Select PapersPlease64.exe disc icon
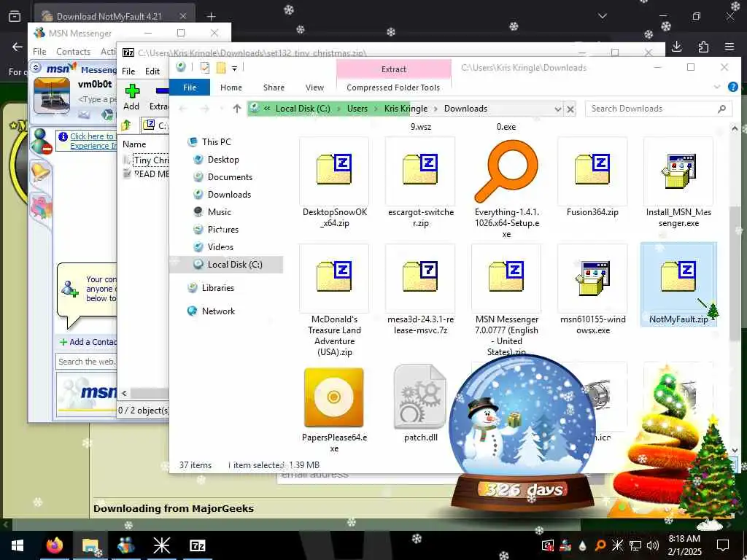The width and height of the screenshot is (747, 560). pyautogui.click(x=334, y=397)
